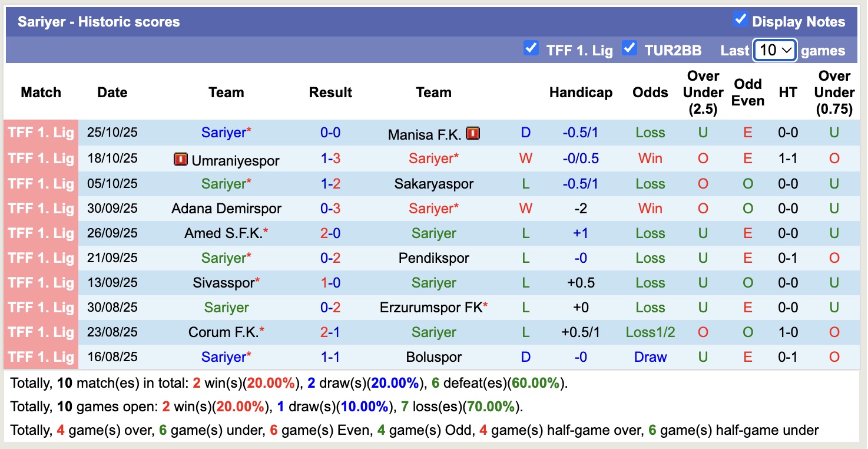Image resolution: width=868 pixels, height=449 pixels.
Task: Click the TFF 1. Lig badge on Boluspor row
Action: pos(40,356)
